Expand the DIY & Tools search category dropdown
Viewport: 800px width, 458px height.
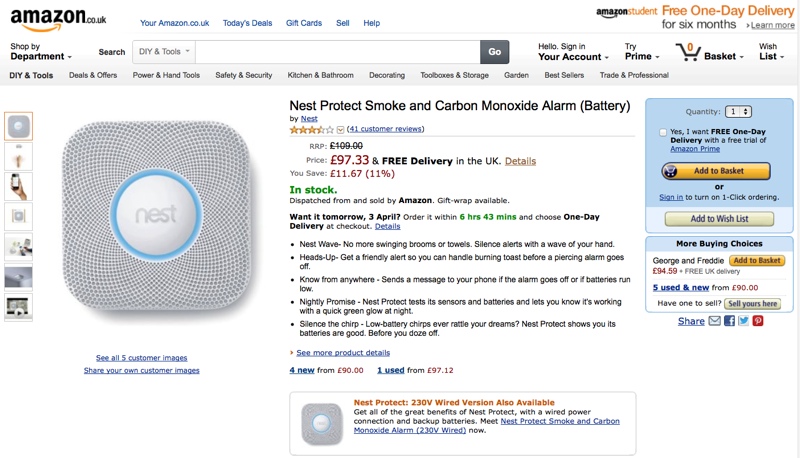click(163, 52)
